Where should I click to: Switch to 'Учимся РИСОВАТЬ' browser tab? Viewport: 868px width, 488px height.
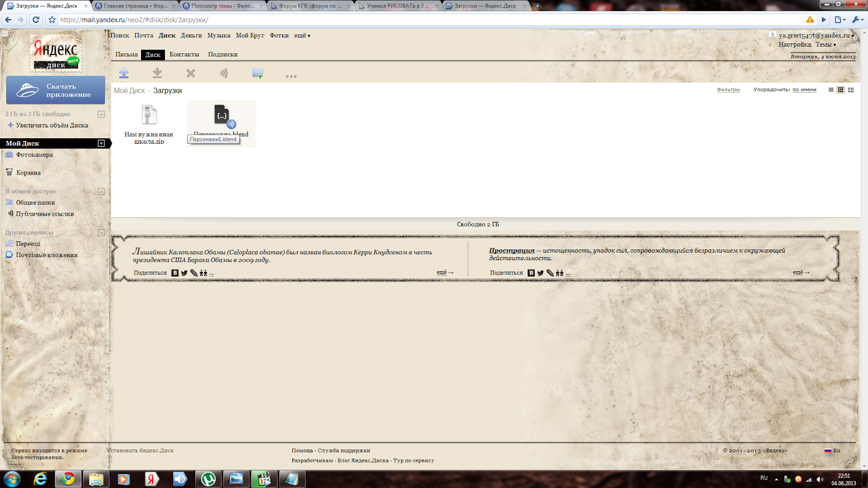pos(398,6)
